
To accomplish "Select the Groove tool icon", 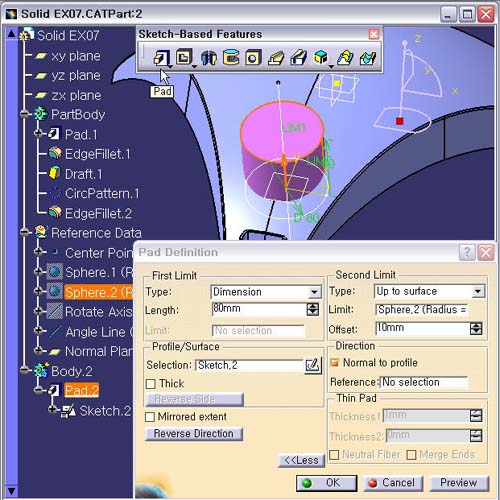I will [231, 57].
